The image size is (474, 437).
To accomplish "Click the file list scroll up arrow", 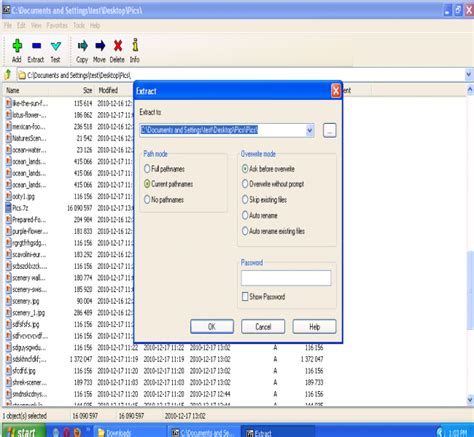I will [470, 89].
